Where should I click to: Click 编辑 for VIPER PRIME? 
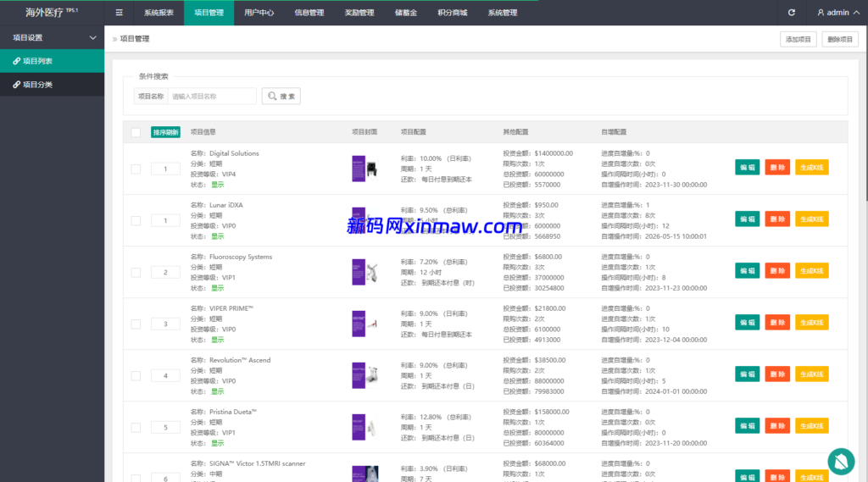(x=748, y=323)
